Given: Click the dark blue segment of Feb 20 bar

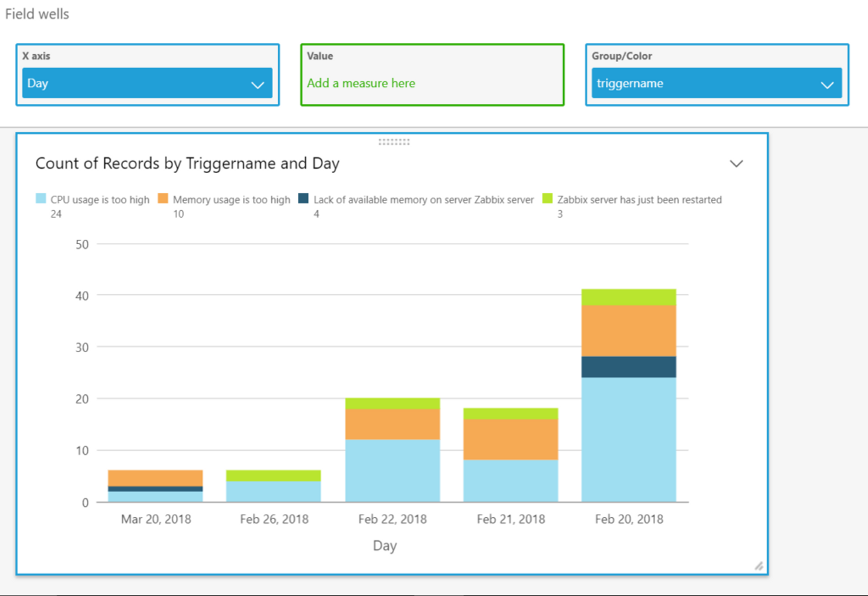Looking at the screenshot, I should pyautogui.click(x=628, y=366).
